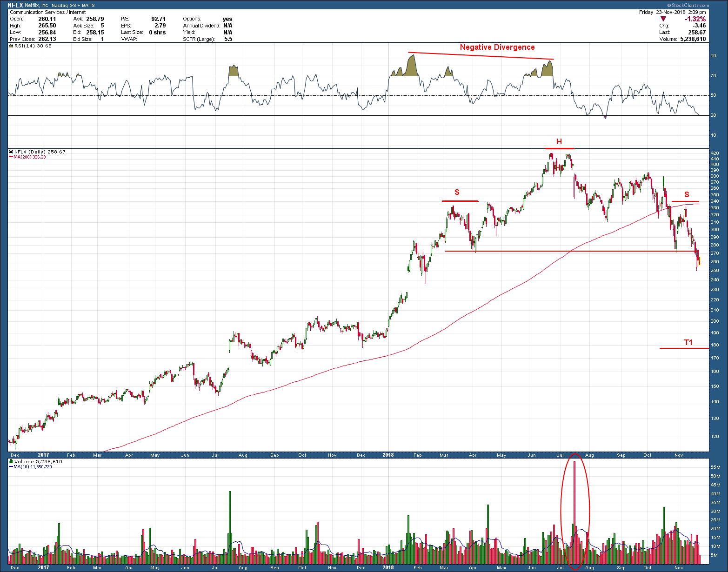Click the 'RSI(14) 30.68' legend text

point(33,46)
